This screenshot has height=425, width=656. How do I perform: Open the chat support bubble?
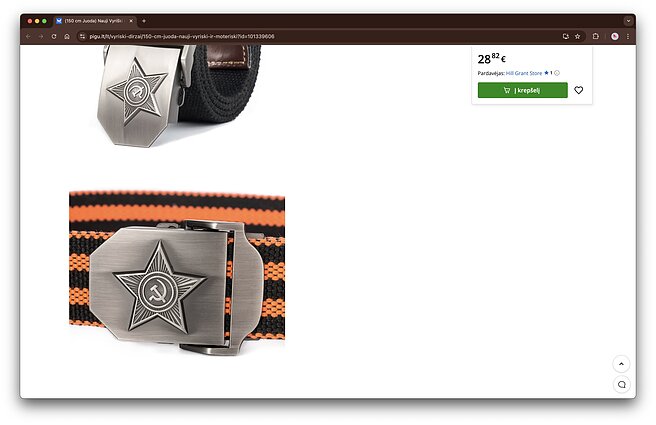[x=621, y=384]
